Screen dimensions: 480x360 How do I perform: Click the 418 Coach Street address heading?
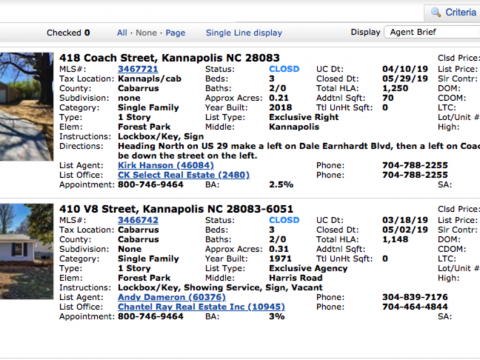pos(170,58)
